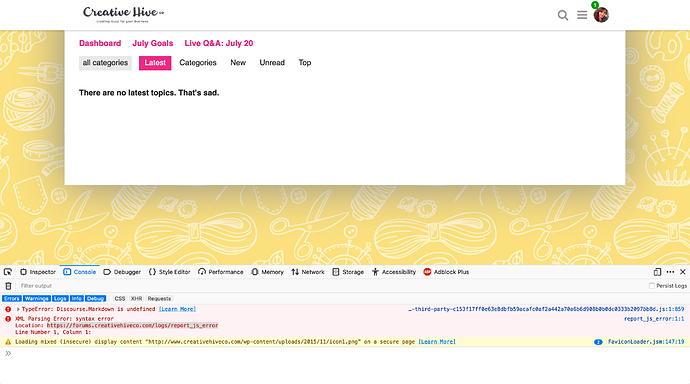The height and width of the screenshot is (384, 690).
Task: Click the console prompt chevrons
Action: tap(8, 353)
